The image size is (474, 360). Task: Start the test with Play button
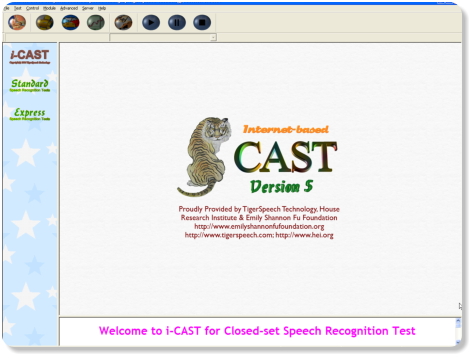pos(151,23)
